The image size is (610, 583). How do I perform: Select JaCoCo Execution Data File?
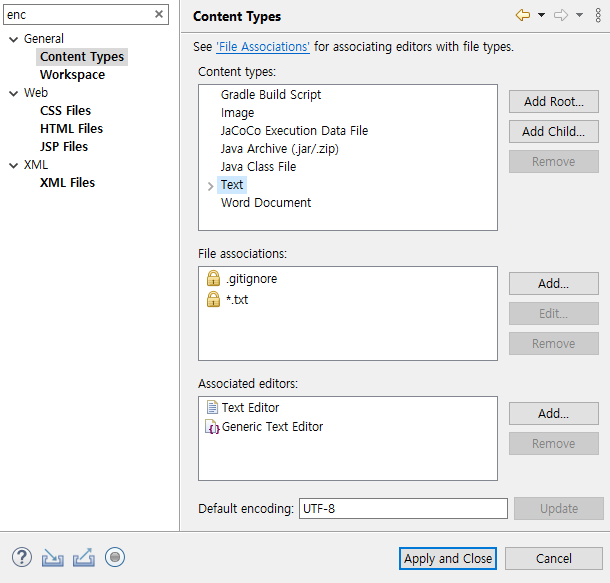[294, 131]
